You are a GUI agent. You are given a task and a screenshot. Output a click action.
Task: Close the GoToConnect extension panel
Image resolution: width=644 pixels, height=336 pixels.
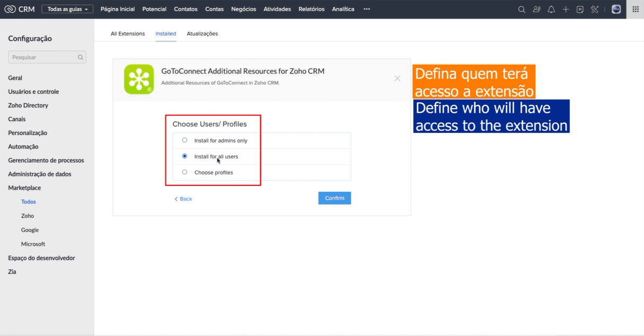pos(397,78)
